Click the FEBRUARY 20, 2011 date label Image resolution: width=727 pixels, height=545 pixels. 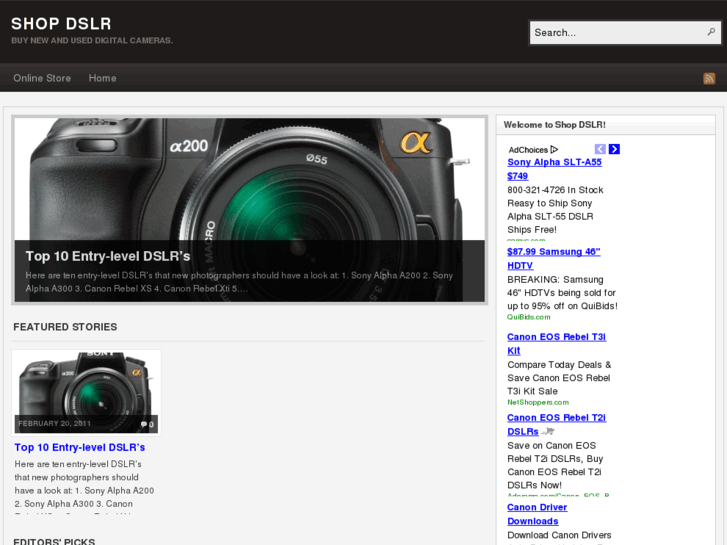[x=55, y=423]
